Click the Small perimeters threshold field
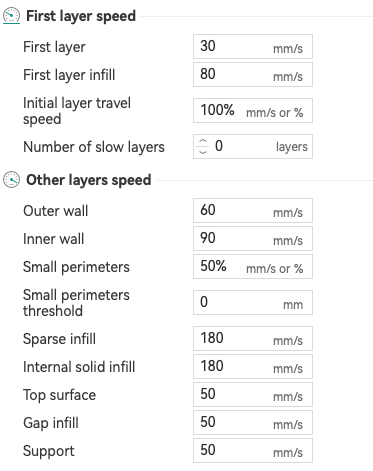 253,302
